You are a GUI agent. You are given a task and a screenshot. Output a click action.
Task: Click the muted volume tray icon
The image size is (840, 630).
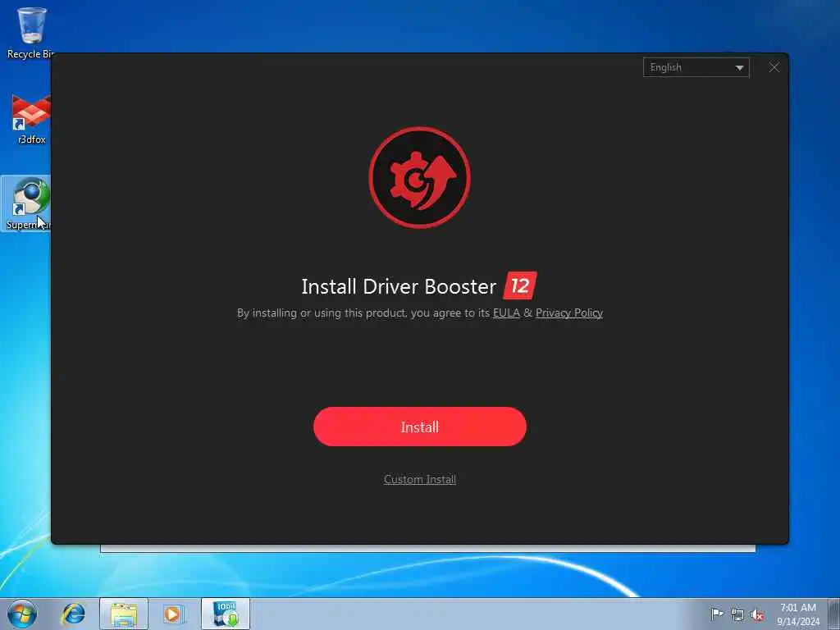point(757,614)
